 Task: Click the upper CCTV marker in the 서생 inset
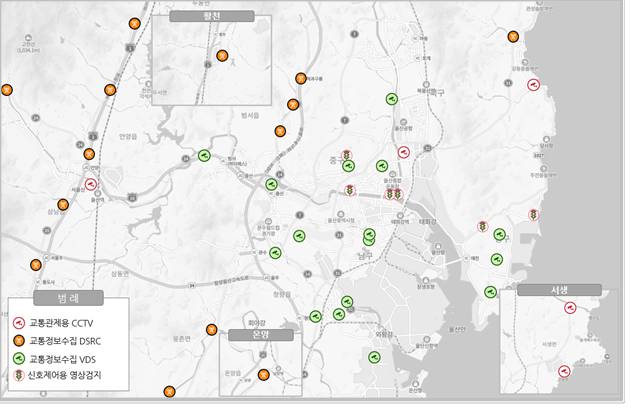coord(570,308)
